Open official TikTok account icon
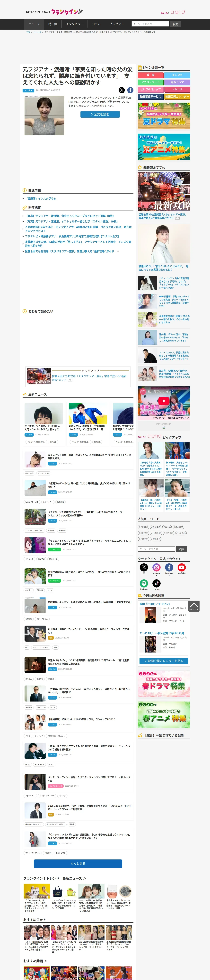210x980 pixels. [x=157, y=583]
